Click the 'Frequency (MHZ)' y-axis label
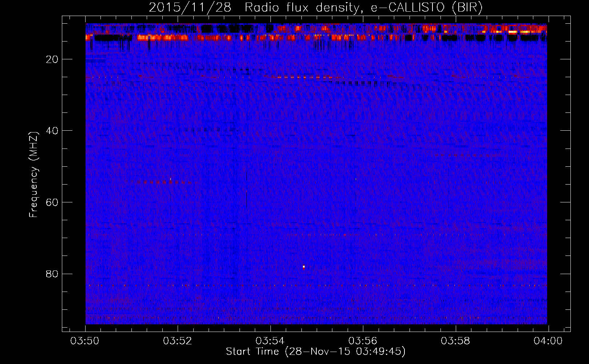 pyautogui.click(x=33, y=175)
